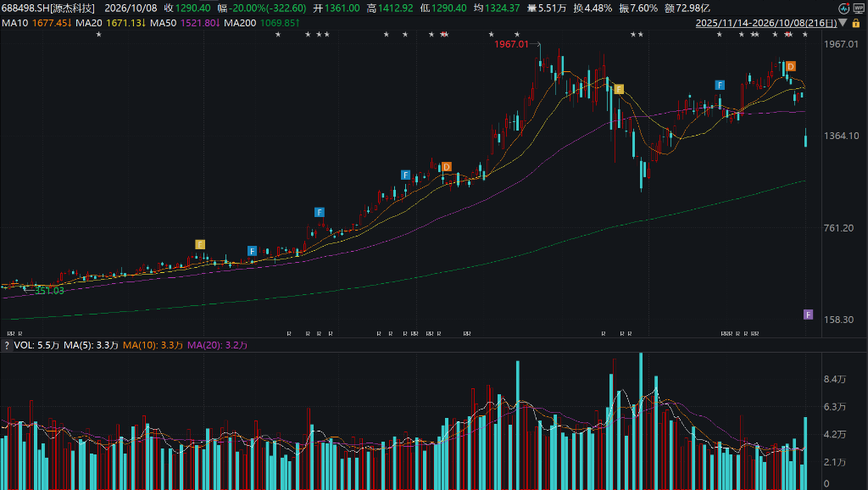Viewport: 868px width, 490px height.
Task: Click the MA(5): 3.3万 volume average label
Action: pyautogui.click(x=92, y=345)
